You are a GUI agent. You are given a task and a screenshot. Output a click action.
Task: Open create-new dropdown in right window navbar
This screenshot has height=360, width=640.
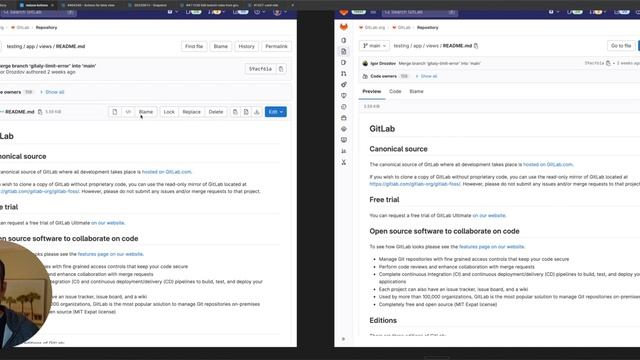553,12
